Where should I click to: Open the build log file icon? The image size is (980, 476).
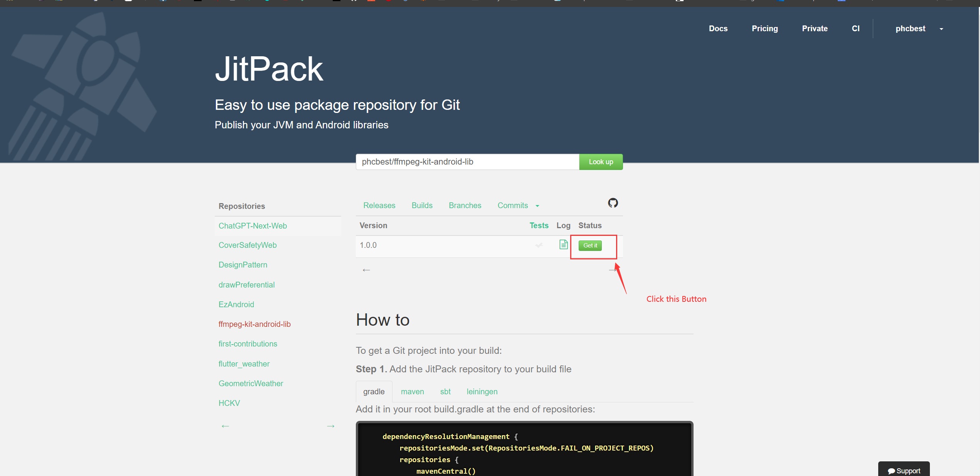pyautogui.click(x=563, y=244)
